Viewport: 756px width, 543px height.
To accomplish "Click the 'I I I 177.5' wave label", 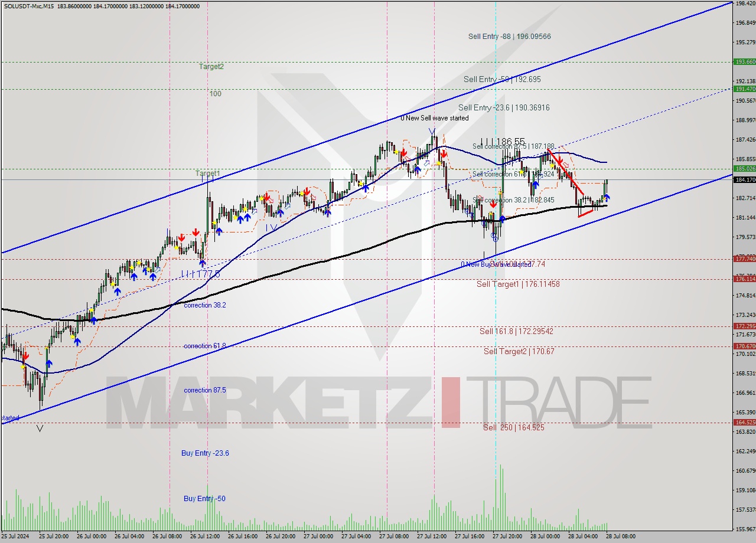I will pos(201,274).
